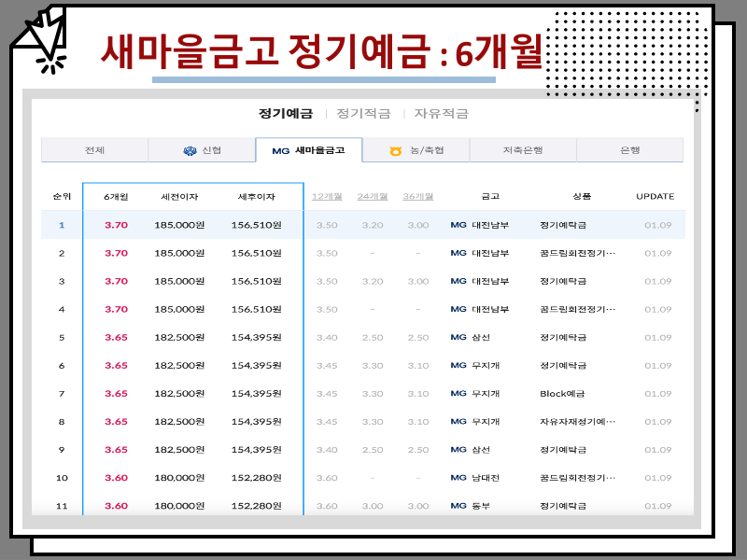Open 대전남부 in the rank 1 row
747x560 pixels.
coord(490,225)
